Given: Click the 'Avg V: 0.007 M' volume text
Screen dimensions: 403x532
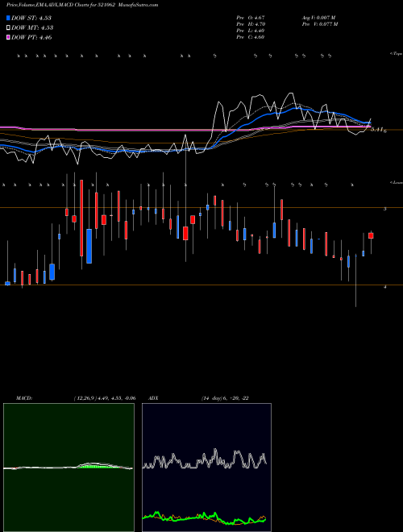Looking at the screenshot, I should 318,18.
